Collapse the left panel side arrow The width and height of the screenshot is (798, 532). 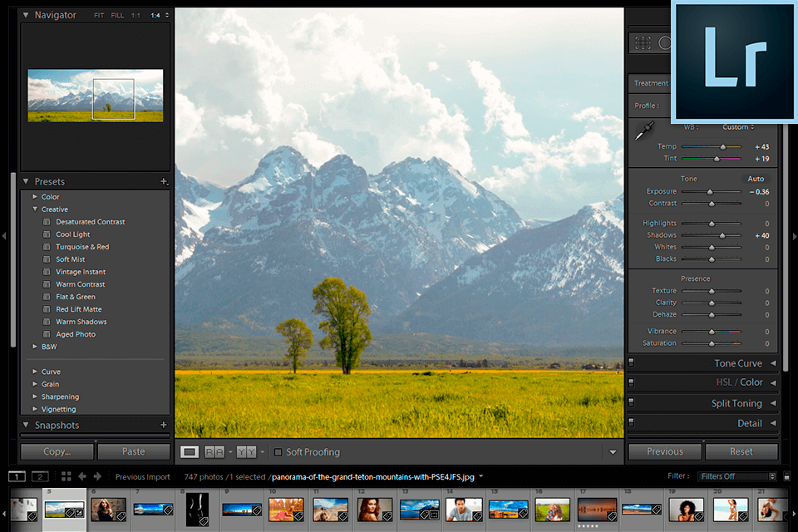click(x=4, y=236)
